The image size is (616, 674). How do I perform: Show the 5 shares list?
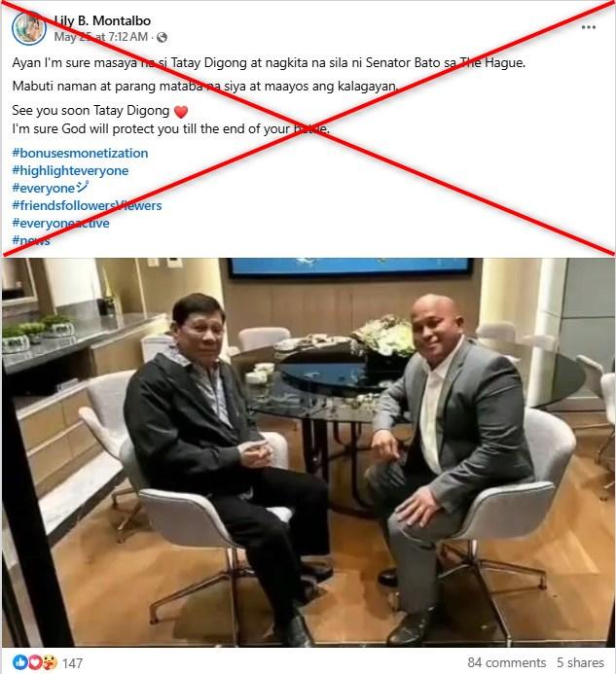[581, 662]
